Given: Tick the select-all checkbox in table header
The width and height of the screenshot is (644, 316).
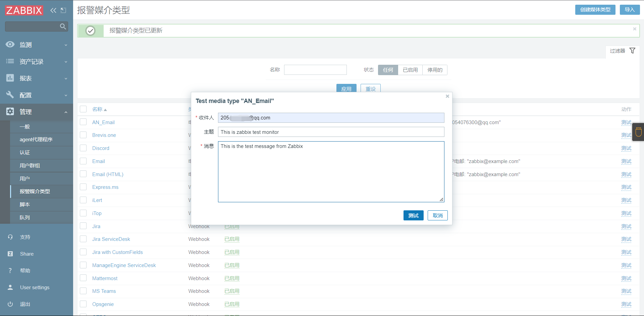Looking at the screenshot, I should point(83,109).
